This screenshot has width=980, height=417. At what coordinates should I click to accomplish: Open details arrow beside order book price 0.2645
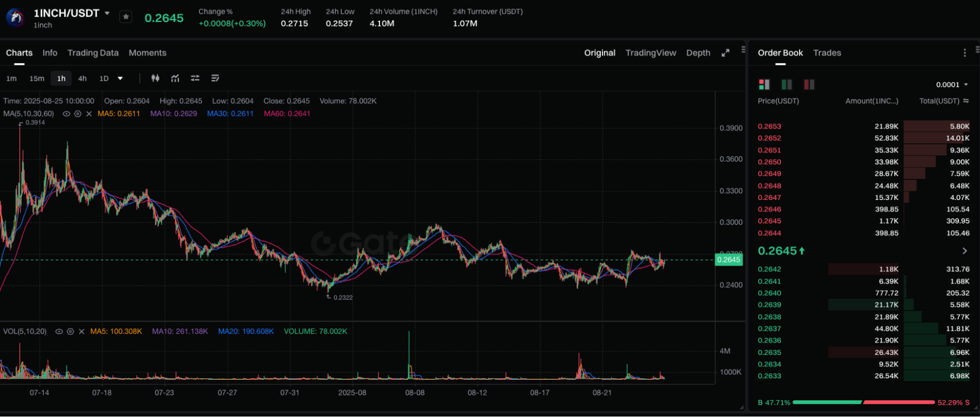tap(964, 251)
